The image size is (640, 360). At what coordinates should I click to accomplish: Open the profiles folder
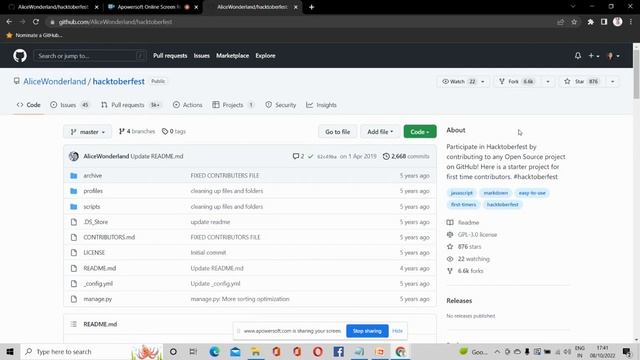tap(93, 191)
